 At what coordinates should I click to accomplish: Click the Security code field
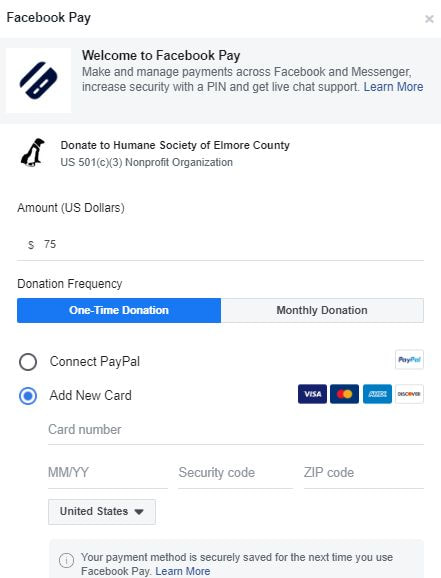(235, 473)
